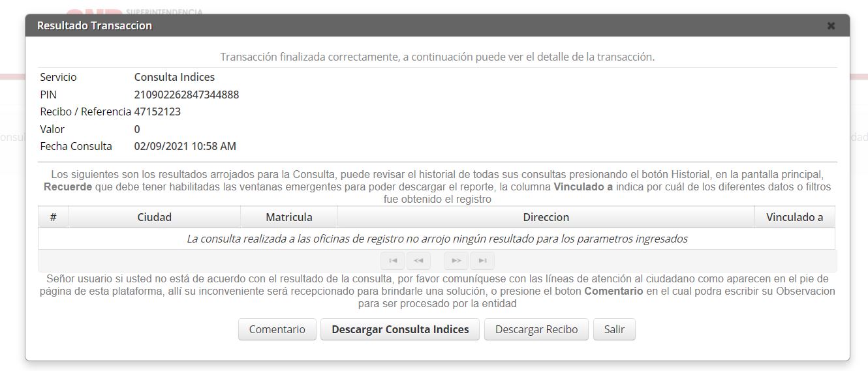Click the Consulta Indices service value

(x=174, y=77)
